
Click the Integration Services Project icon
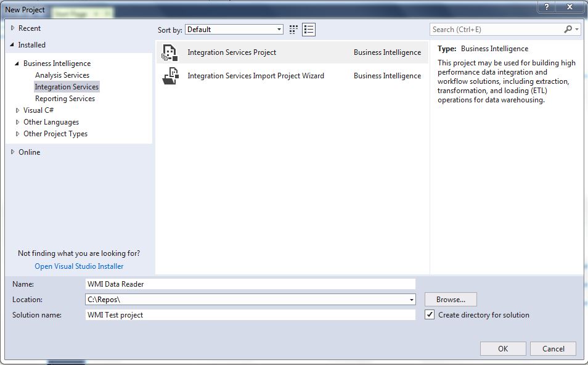pyautogui.click(x=169, y=52)
